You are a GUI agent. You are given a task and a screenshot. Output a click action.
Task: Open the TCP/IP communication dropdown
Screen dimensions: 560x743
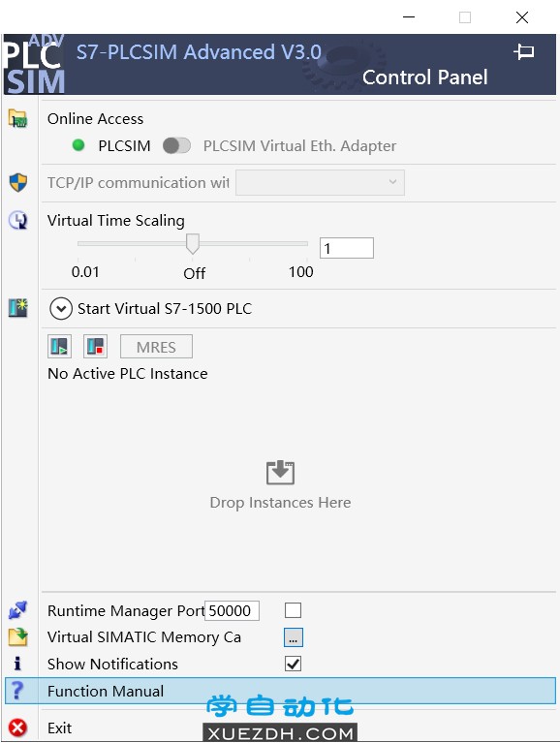coord(321,182)
